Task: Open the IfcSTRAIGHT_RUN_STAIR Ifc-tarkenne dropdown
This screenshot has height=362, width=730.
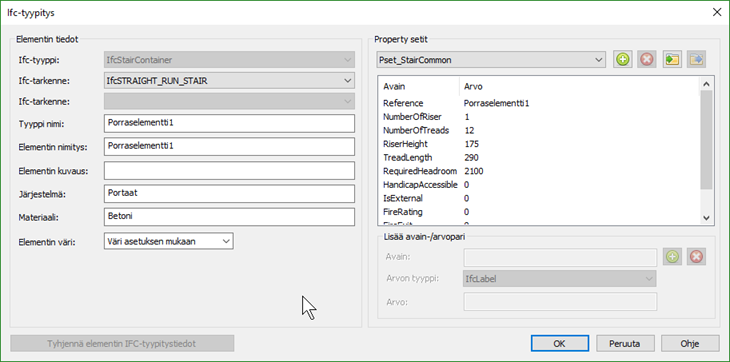Action: 229,80
